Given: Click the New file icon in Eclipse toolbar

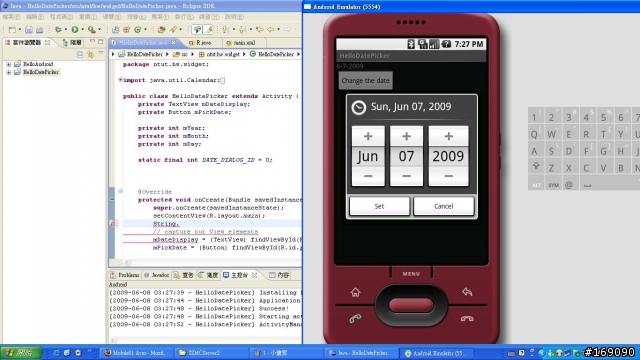Looking at the screenshot, I should 12,30.
